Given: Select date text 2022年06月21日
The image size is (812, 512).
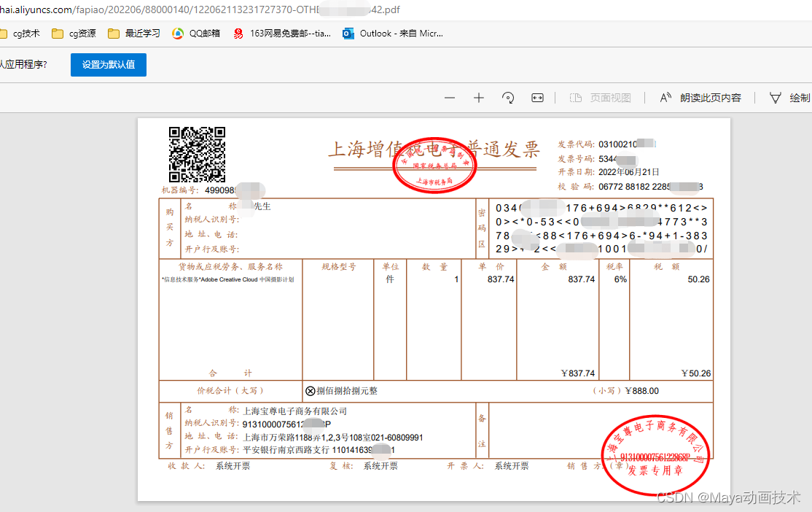Looking at the screenshot, I should point(628,172).
